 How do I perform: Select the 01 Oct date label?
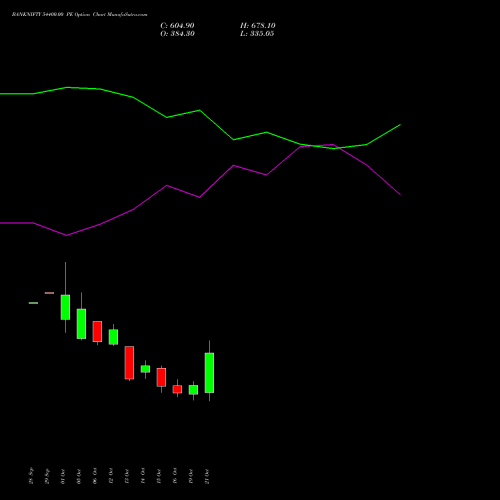[63, 476]
